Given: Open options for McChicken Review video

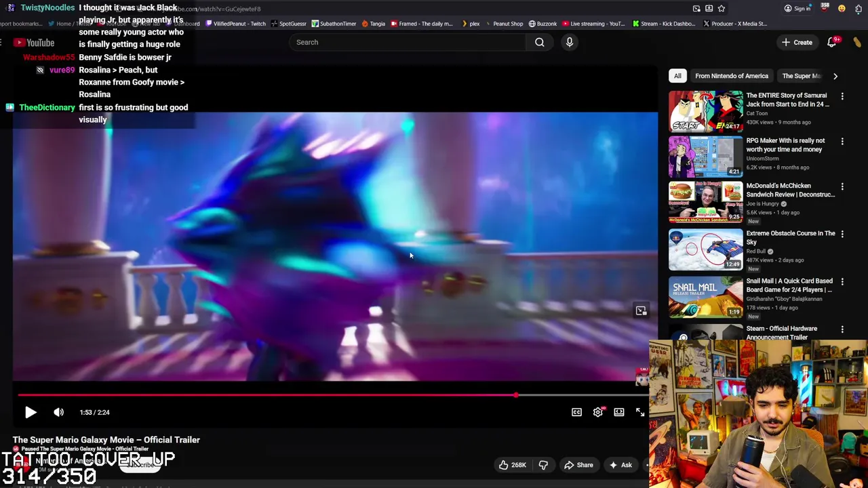Looking at the screenshot, I should (x=842, y=186).
